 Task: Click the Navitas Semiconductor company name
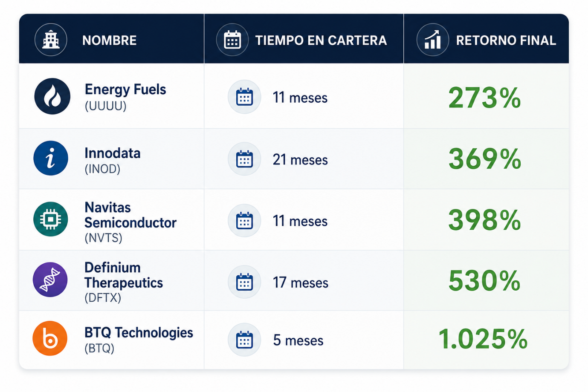[130, 215]
